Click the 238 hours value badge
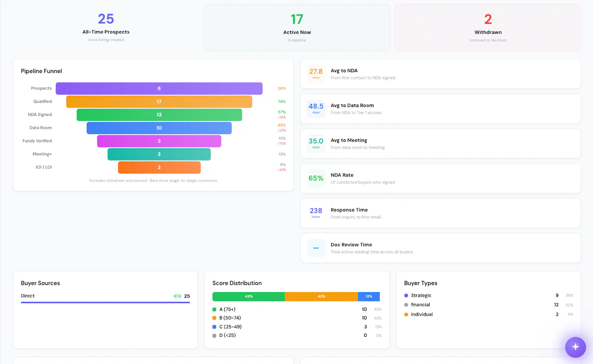The height and width of the screenshot is (364, 593). pyautogui.click(x=316, y=213)
